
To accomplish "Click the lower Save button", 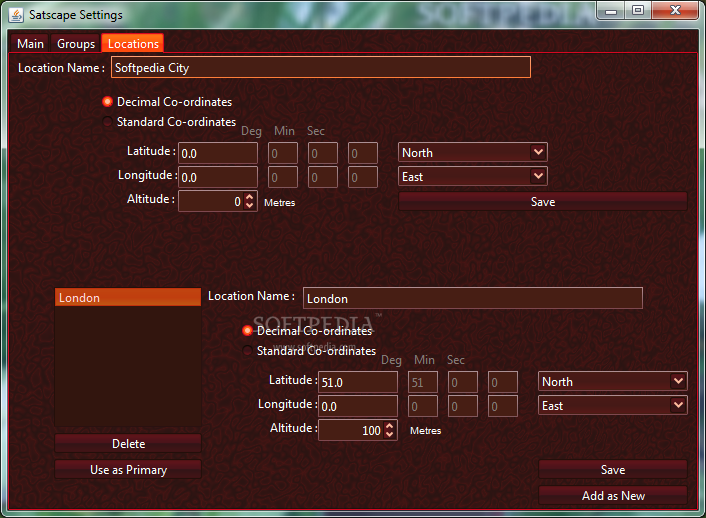I will (x=613, y=469).
